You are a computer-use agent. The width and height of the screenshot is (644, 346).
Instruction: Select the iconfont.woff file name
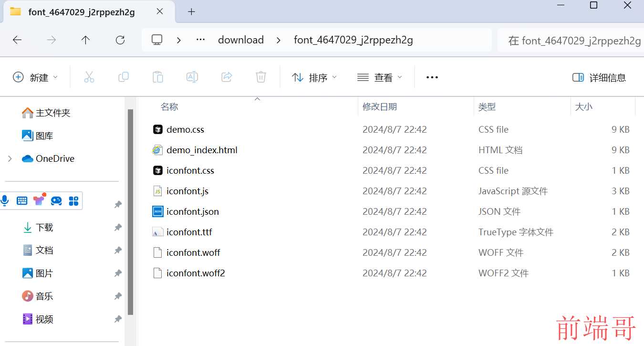click(193, 252)
